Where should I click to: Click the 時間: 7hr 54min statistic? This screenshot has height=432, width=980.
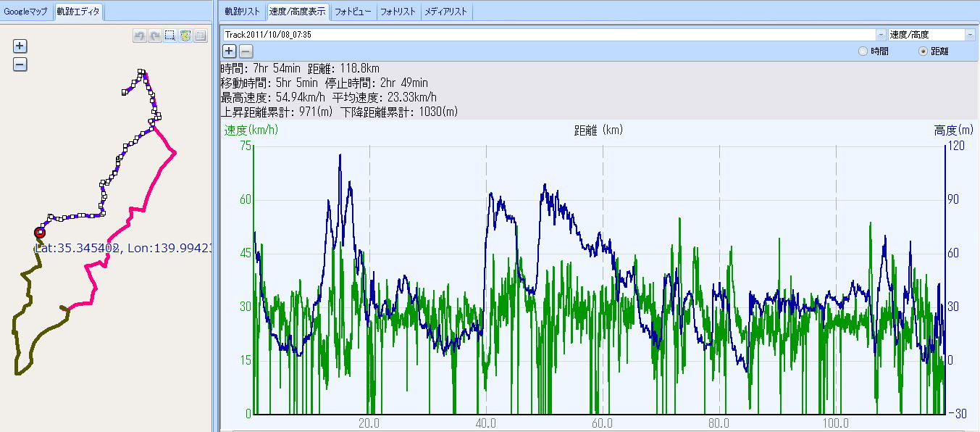coord(261,68)
